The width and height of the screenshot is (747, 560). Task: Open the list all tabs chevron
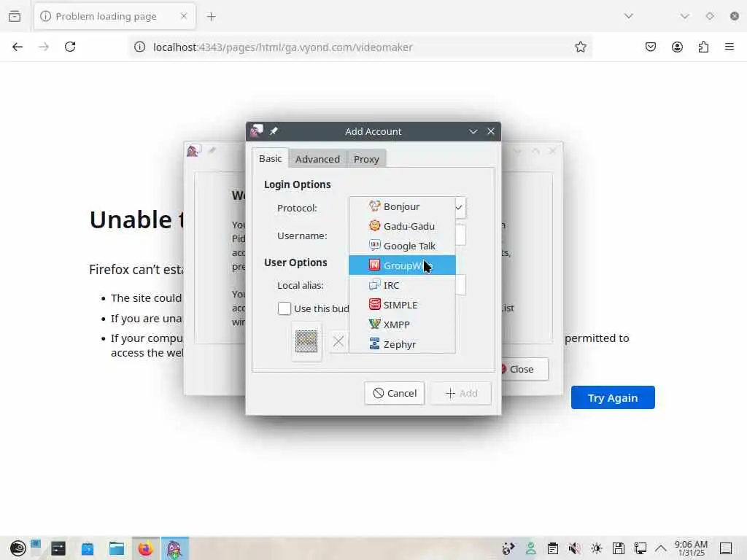click(629, 16)
